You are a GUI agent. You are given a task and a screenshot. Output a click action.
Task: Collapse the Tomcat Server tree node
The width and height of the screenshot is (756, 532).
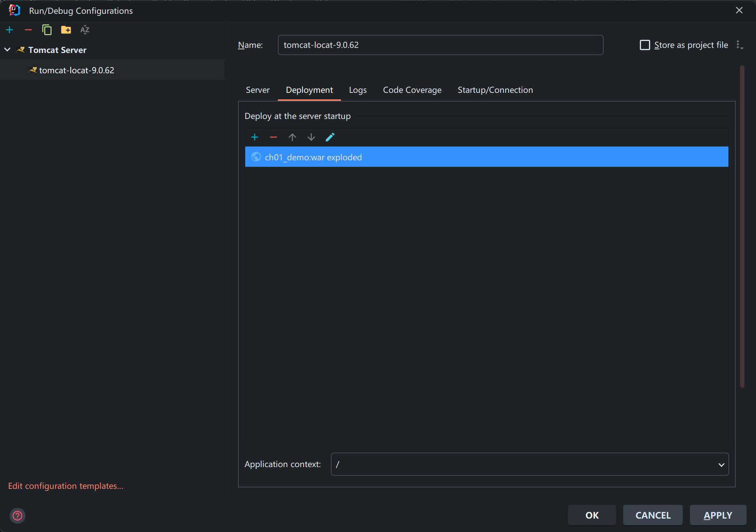(7, 50)
